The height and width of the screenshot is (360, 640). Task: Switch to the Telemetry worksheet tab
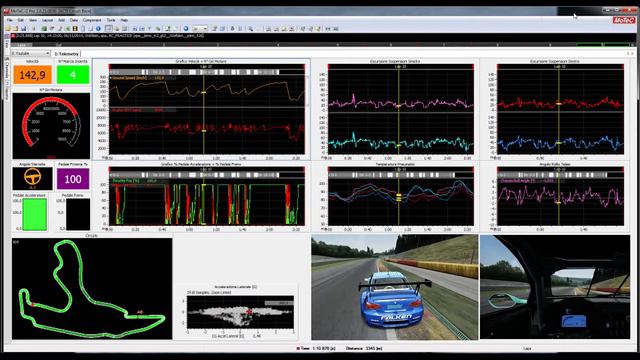tap(67, 53)
